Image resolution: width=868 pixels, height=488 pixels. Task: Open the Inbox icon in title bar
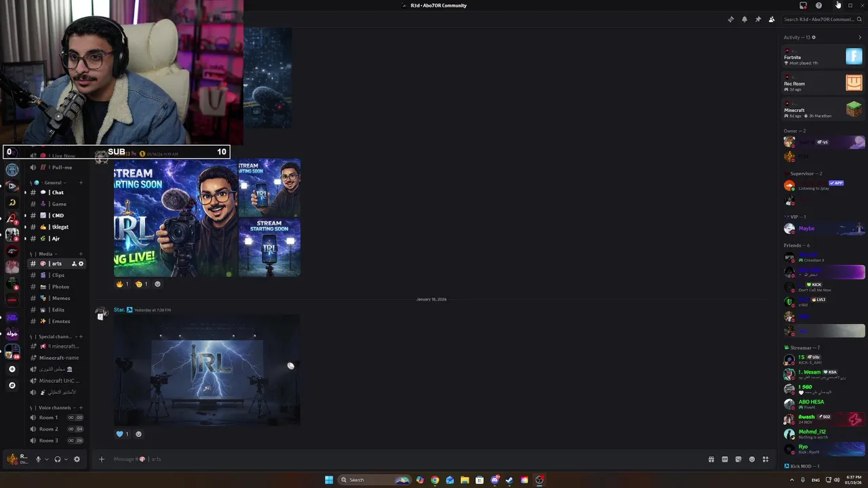click(803, 5)
